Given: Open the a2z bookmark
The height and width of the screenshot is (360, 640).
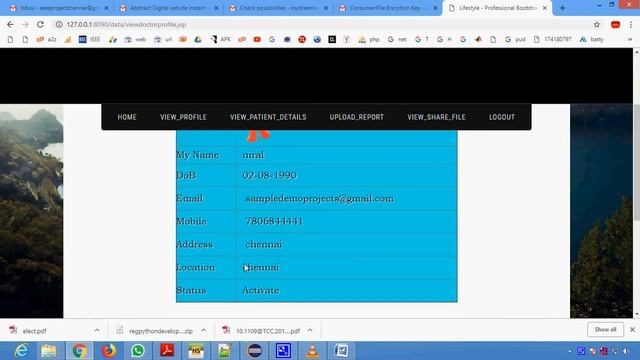Looking at the screenshot, I should tap(46, 39).
